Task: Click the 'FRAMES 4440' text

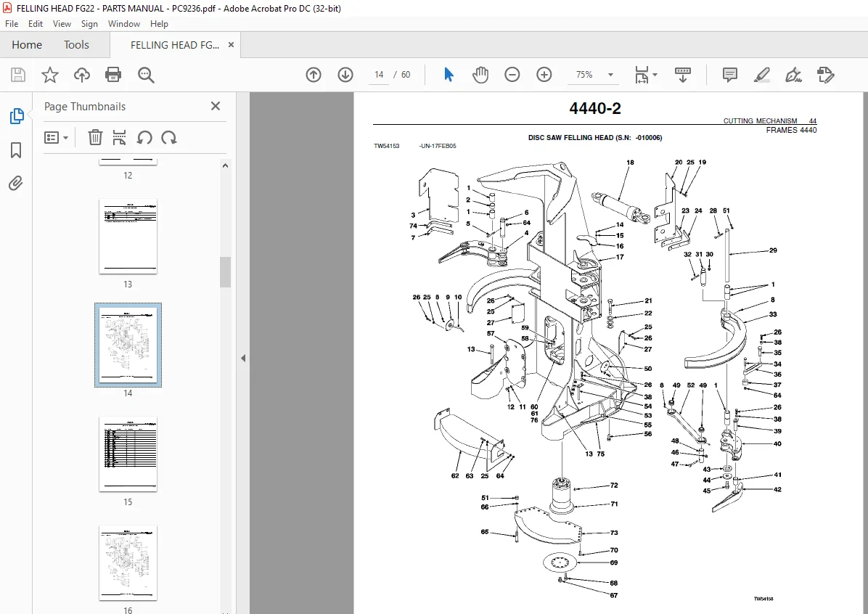Action: click(791, 130)
